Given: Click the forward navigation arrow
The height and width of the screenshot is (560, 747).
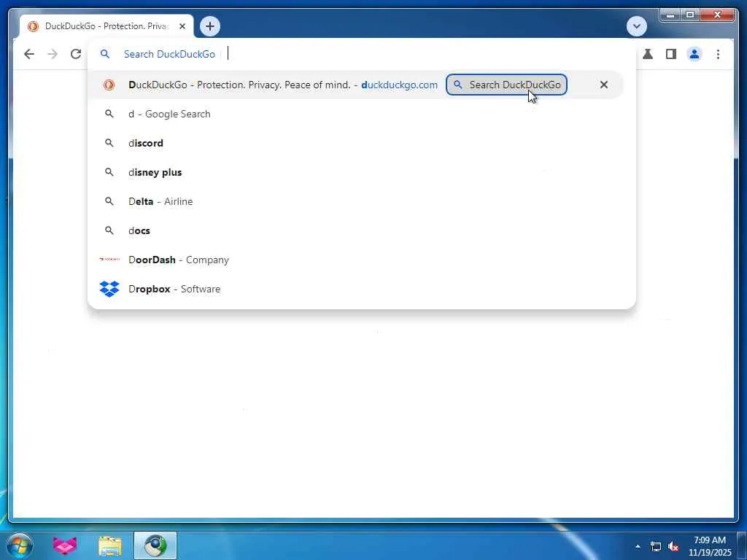Looking at the screenshot, I should pos(53,54).
